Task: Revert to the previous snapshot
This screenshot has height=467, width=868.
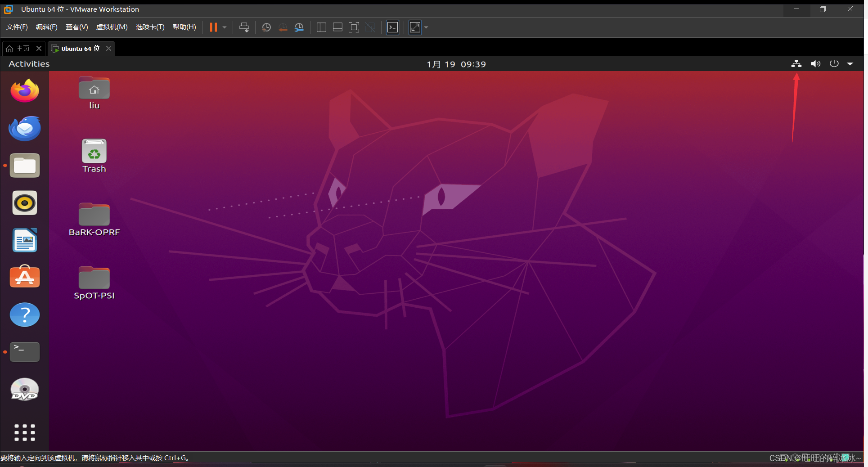Action: (283, 27)
